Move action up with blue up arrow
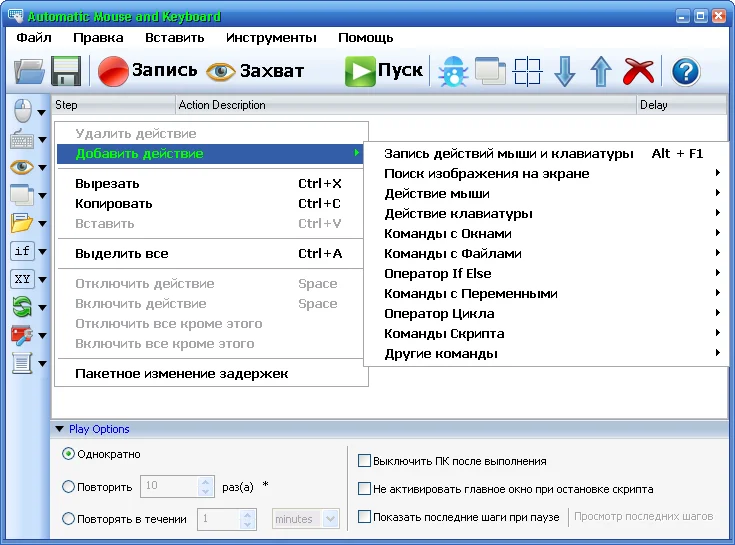 601,71
